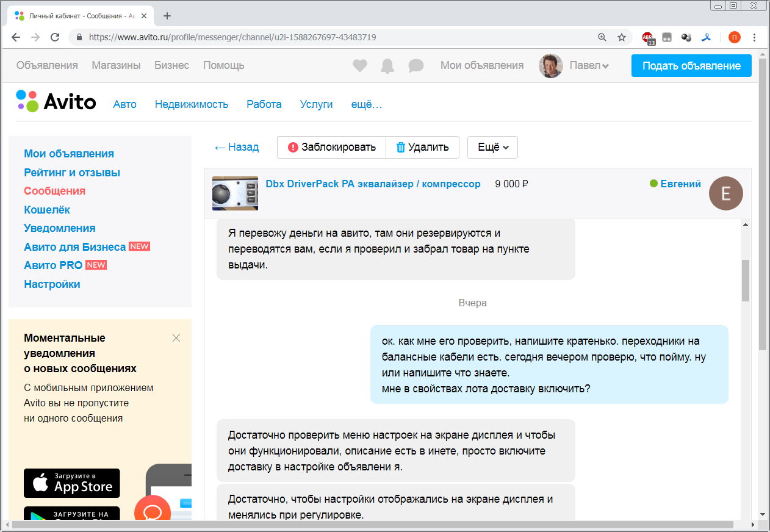Expand the Ещё dropdown button
This screenshot has height=532, width=770.
pyautogui.click(x=492, y=147)
